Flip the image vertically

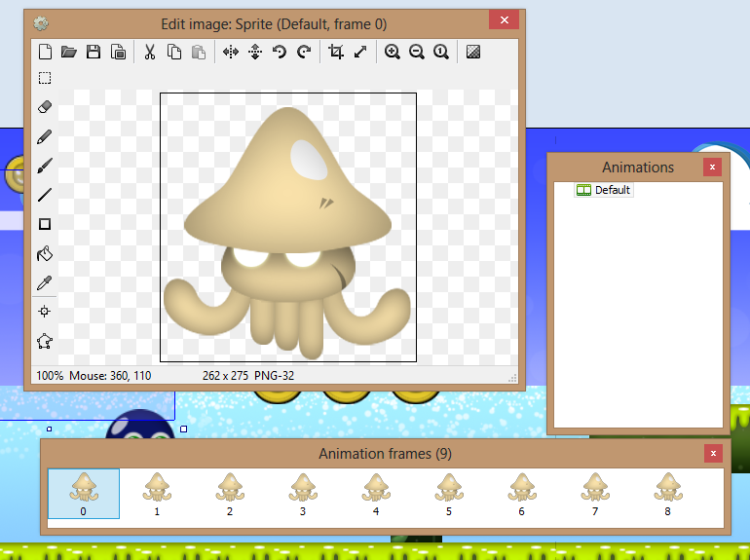[x=255, y=52]
